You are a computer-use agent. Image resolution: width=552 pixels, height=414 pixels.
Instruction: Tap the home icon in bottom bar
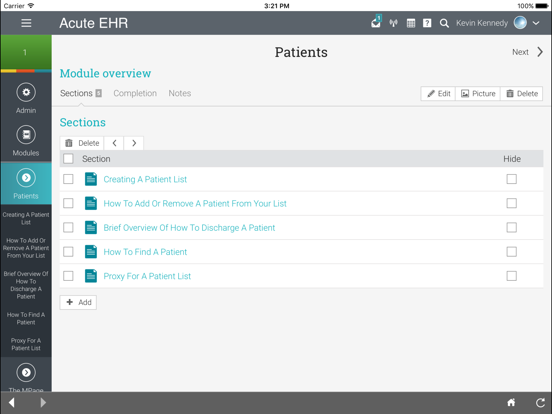click(511, 402)
